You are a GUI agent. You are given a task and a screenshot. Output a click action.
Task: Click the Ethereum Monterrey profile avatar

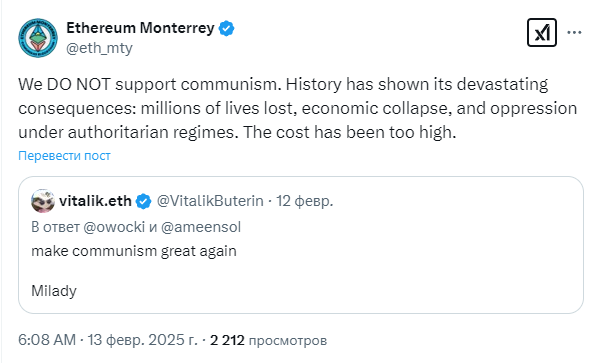tap(38, 38)
